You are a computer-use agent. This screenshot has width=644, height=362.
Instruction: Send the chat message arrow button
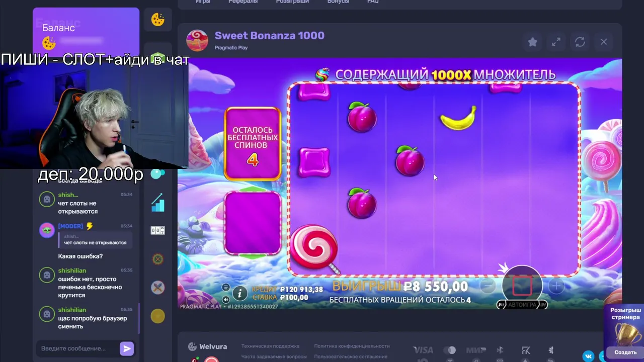click(x=127, y=348)
